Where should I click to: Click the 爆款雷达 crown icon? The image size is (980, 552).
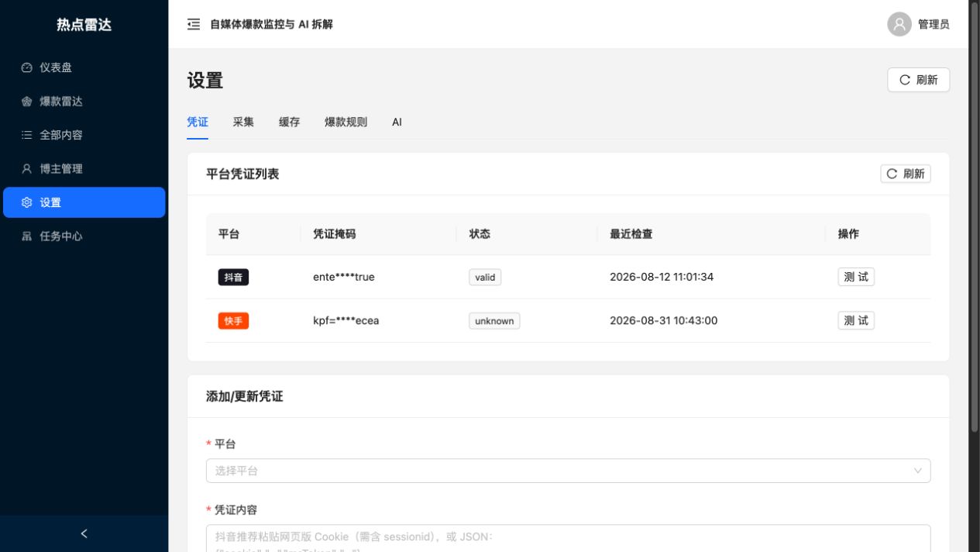tap(27, 102)
